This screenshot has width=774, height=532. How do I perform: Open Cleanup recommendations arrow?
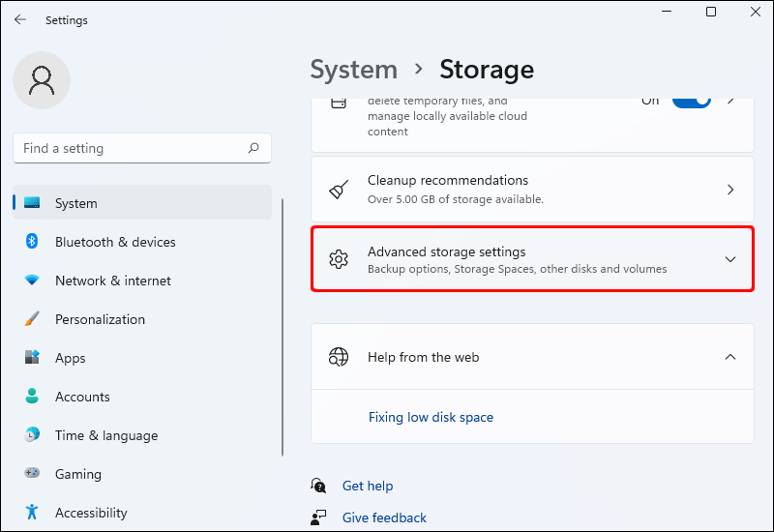[x=730, y=190]
